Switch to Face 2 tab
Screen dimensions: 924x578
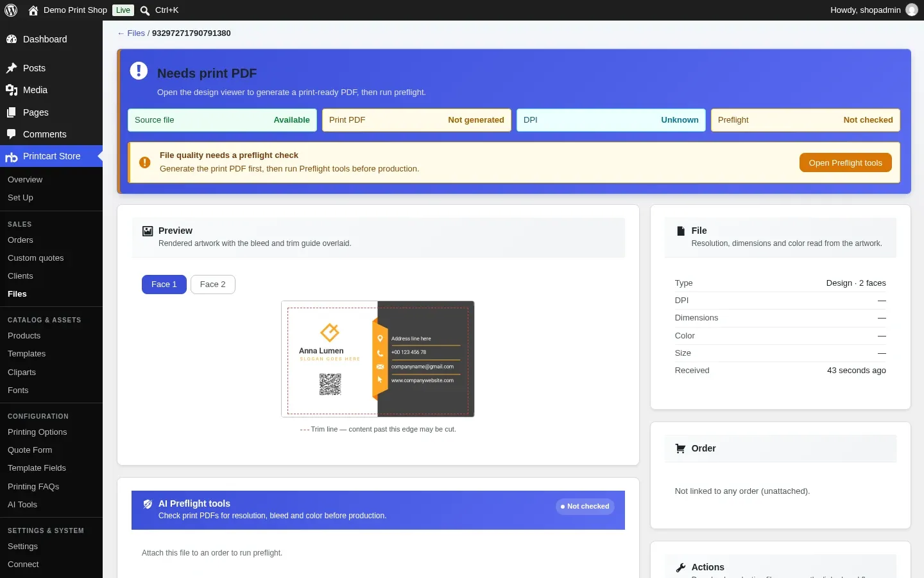(213, 285)
